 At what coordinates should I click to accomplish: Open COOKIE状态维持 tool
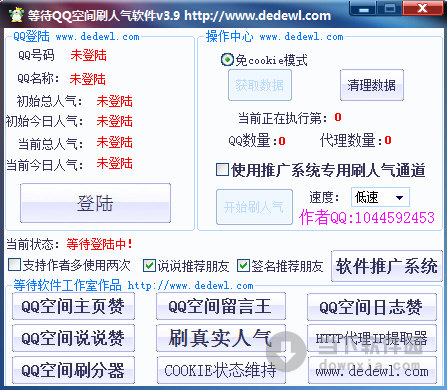[221, 370]
